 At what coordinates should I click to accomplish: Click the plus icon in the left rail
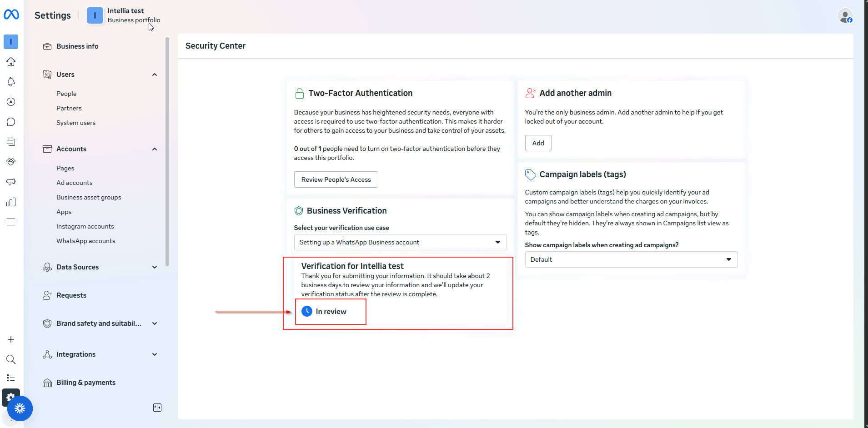[11, 339]
